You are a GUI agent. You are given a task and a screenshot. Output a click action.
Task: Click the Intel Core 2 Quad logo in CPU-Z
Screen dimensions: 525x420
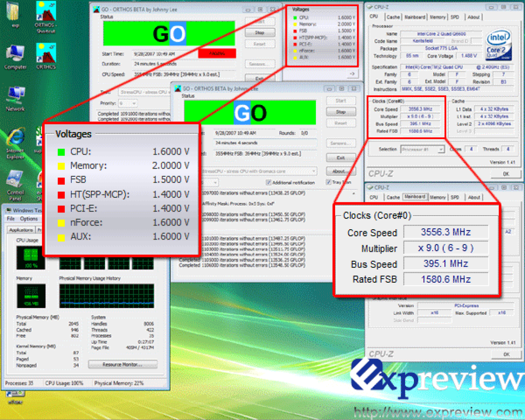pyautogui.click(x=498, y=44)
